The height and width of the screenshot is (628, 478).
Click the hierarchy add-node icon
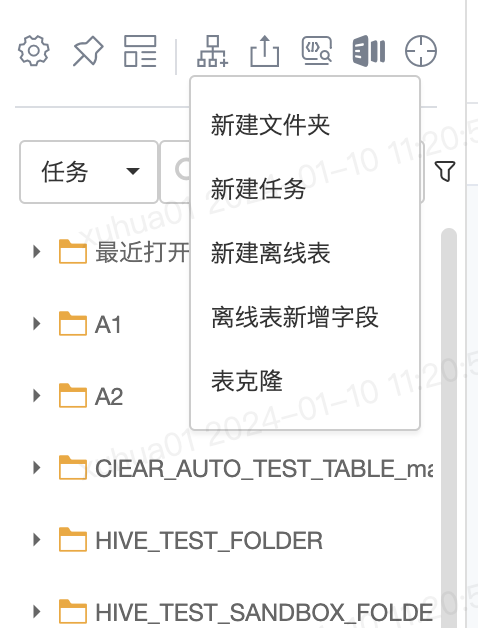click(212, 51)
